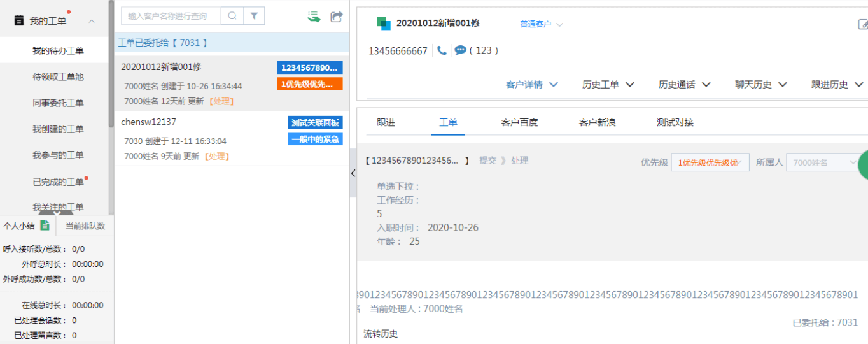868x344 pixels.
Task: Open 我参与的工单
Action: tap(58, 155)
